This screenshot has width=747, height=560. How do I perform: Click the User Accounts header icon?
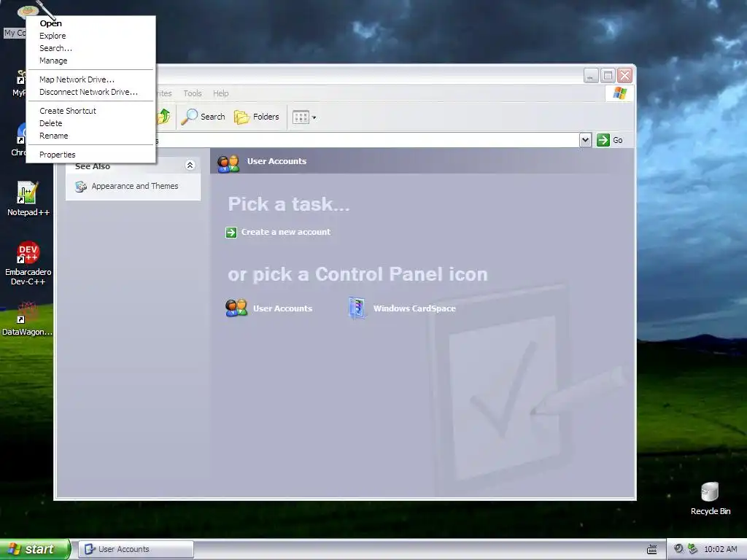[228, 163]
